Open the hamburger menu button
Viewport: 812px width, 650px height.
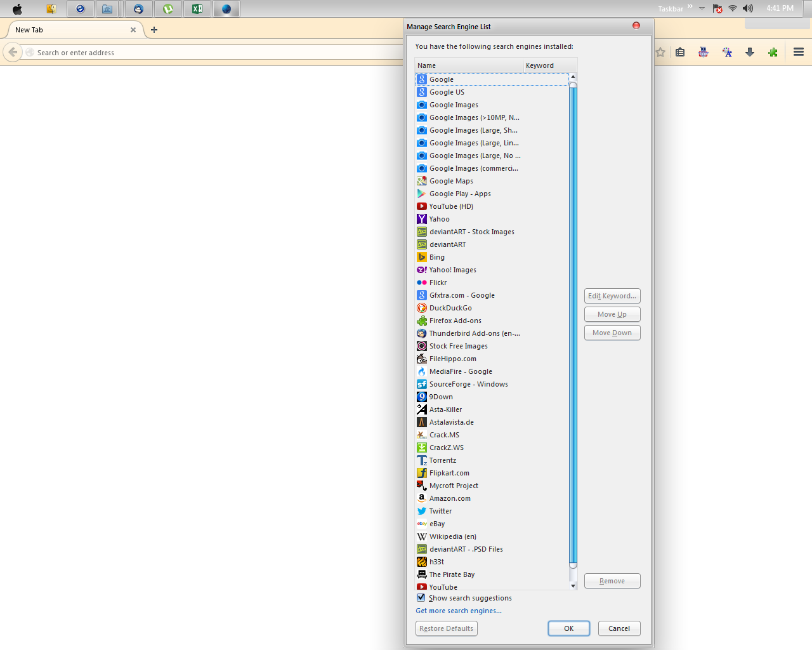799,52
